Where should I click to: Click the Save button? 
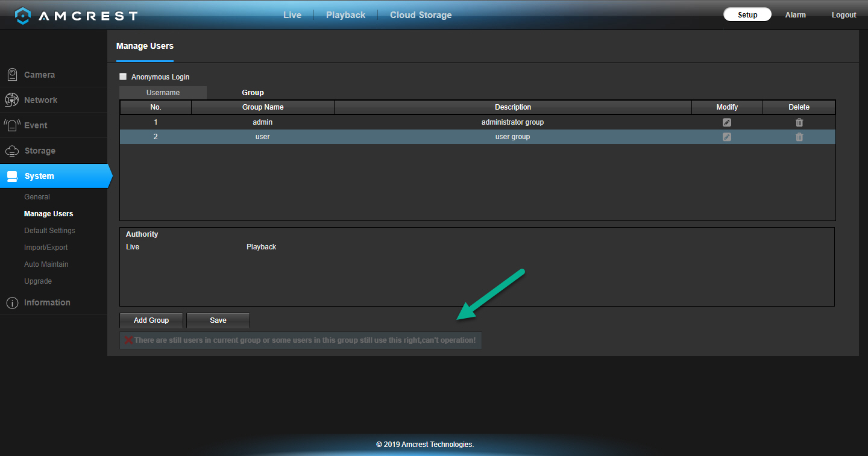point(218,320)
